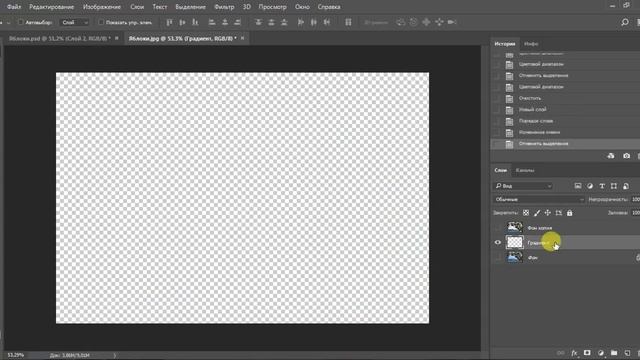This screenshot has height=360, width=640.
Task: Close the Яблоки.psd document tab
Action: pyautogui.click(x=116, y=38)
